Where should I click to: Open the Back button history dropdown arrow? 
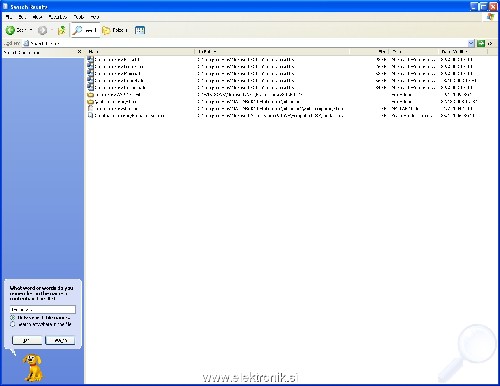[31, 30]
